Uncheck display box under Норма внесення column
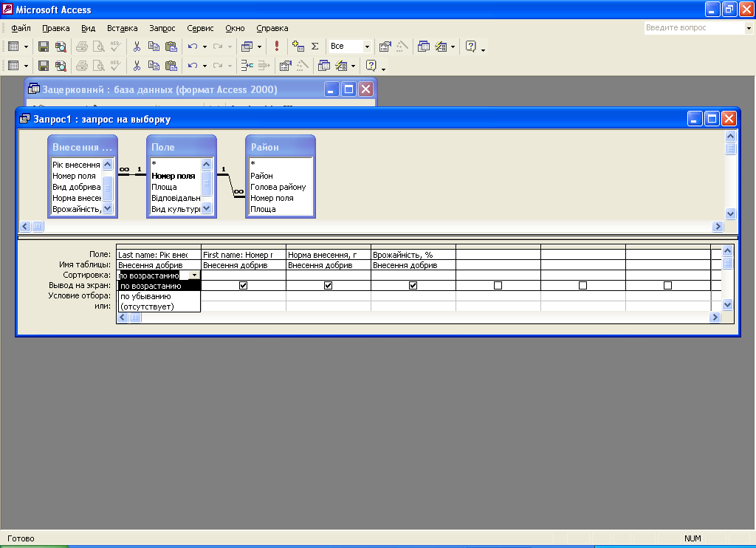This screenshot has height=548, width=756. pos(328,286)
